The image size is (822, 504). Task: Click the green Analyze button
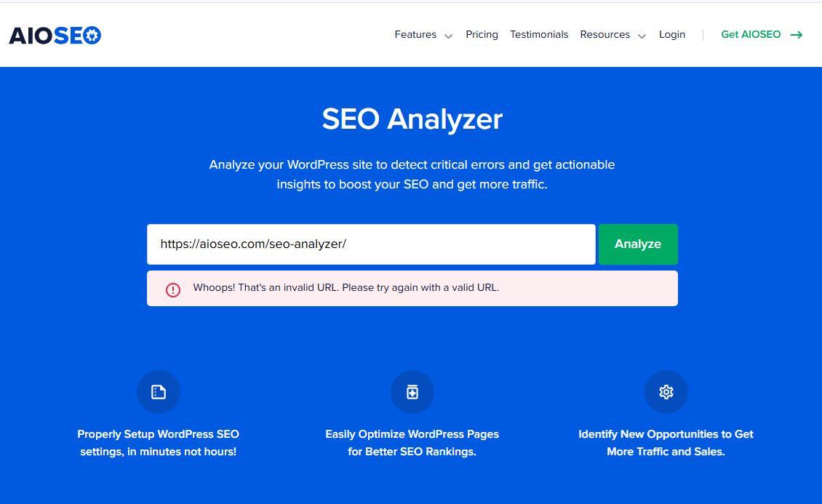coord(638,244)
